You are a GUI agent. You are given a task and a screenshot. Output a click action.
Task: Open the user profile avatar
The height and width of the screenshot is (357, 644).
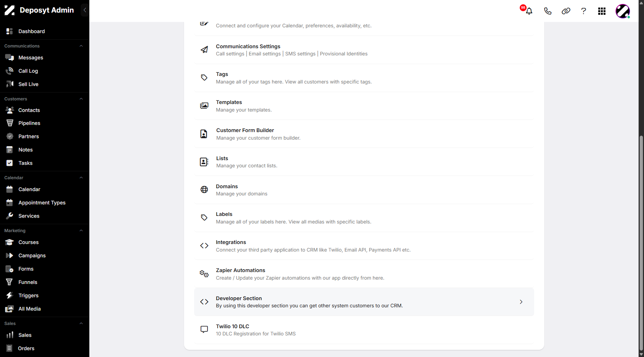pos(623,11)
